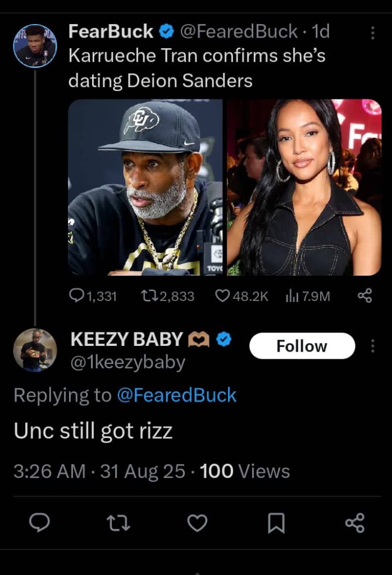Reply to KEEZY BABY's tweet
Image resolution: width=392 pixels, height=575 pixels.
(x=39, y=523)
